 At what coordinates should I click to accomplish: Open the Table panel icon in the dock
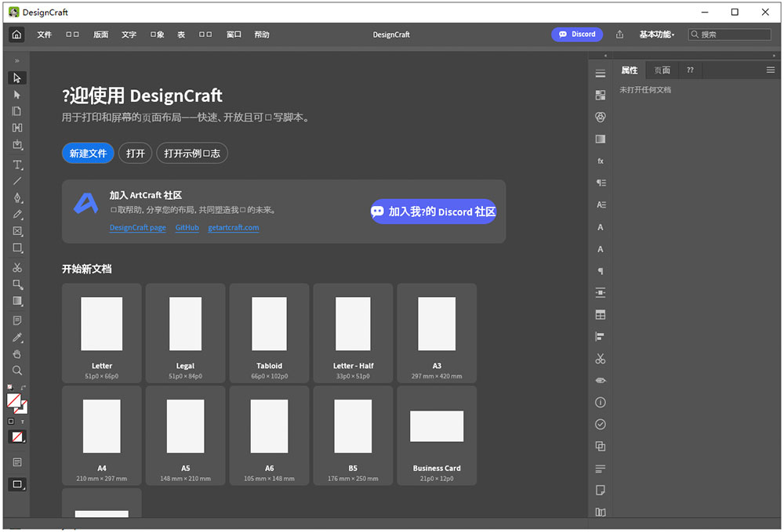click(x=601, y=315)
